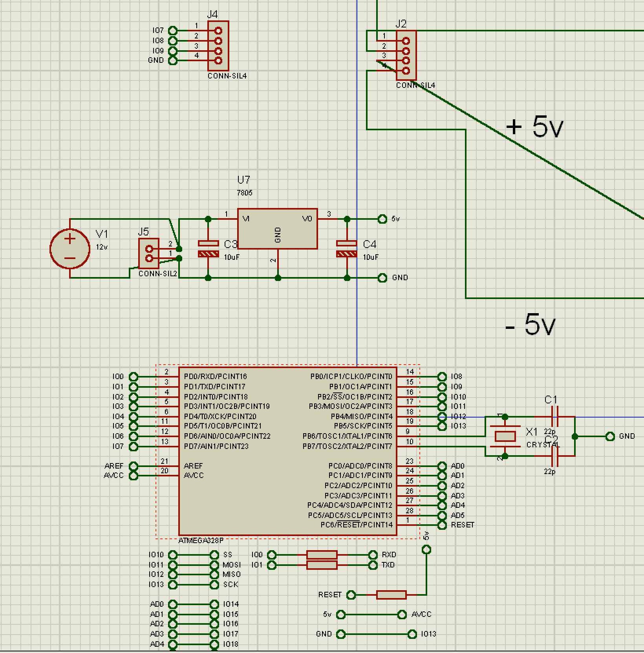Click the X1 crystal component

(x=505, y=436)
